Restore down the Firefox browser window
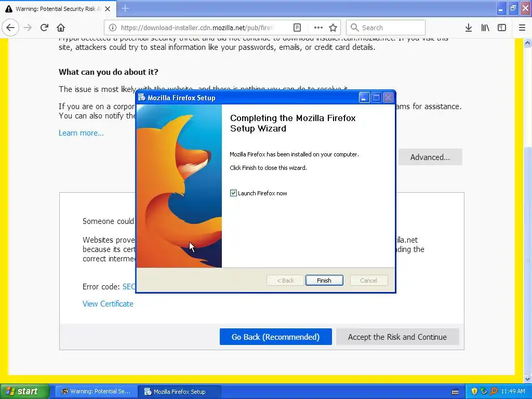Screen dimensions: 532x399 513,8
